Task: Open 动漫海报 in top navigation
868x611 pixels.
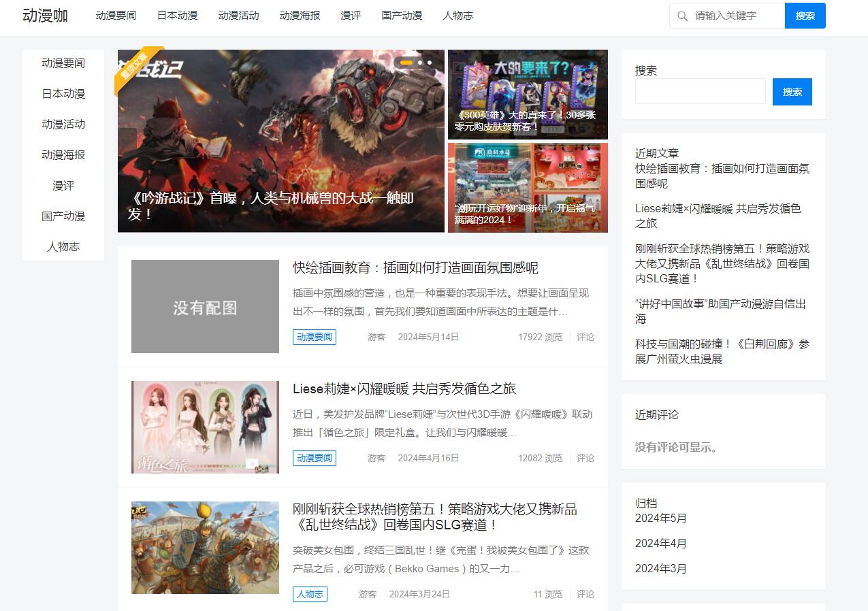Action: (x=300, y=16)
